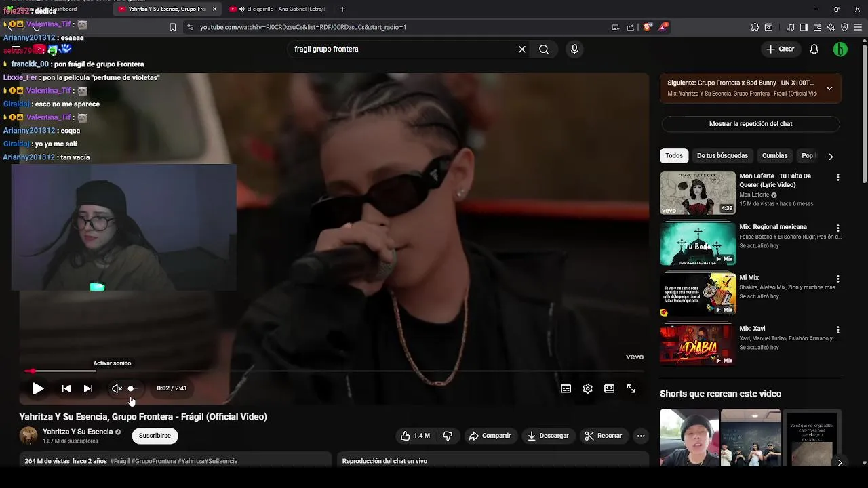Open the music note playlist icon in the toolbar
This screenshot has height=488, width=868.
790,27
